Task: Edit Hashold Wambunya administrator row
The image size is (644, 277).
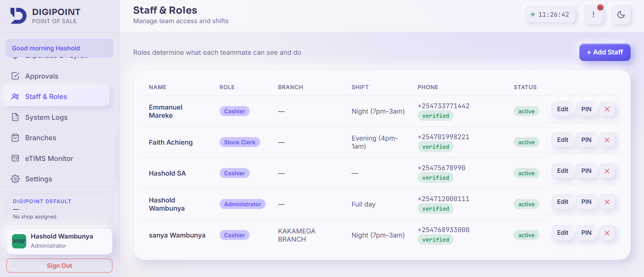Action: click(x=563, y=202)
